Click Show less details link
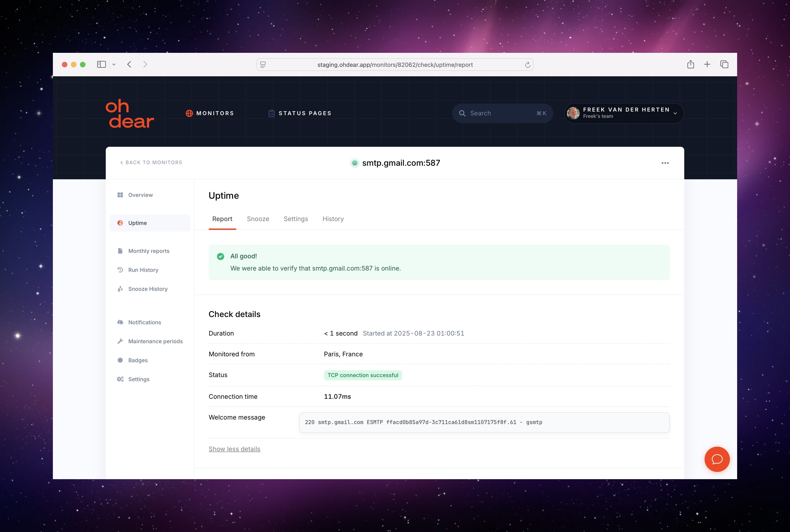Image resolution: width=790 pixels, height=532 pixels. pos(234,449)
